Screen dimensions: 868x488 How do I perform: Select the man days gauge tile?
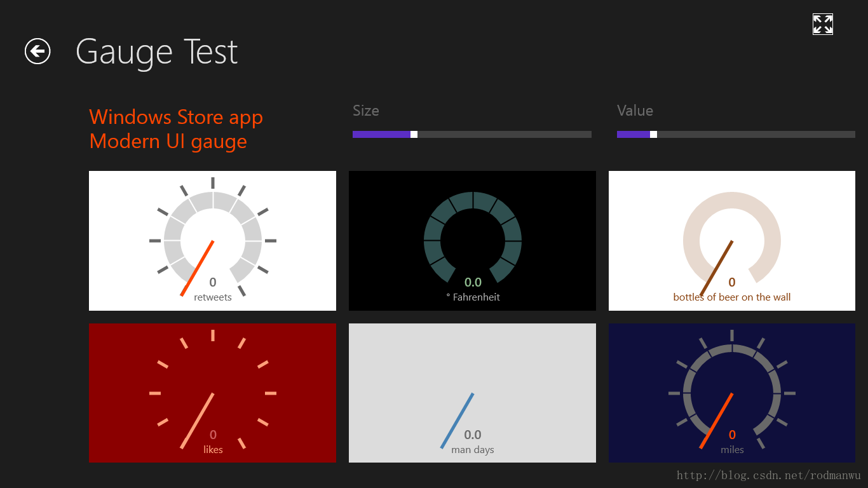472,393
